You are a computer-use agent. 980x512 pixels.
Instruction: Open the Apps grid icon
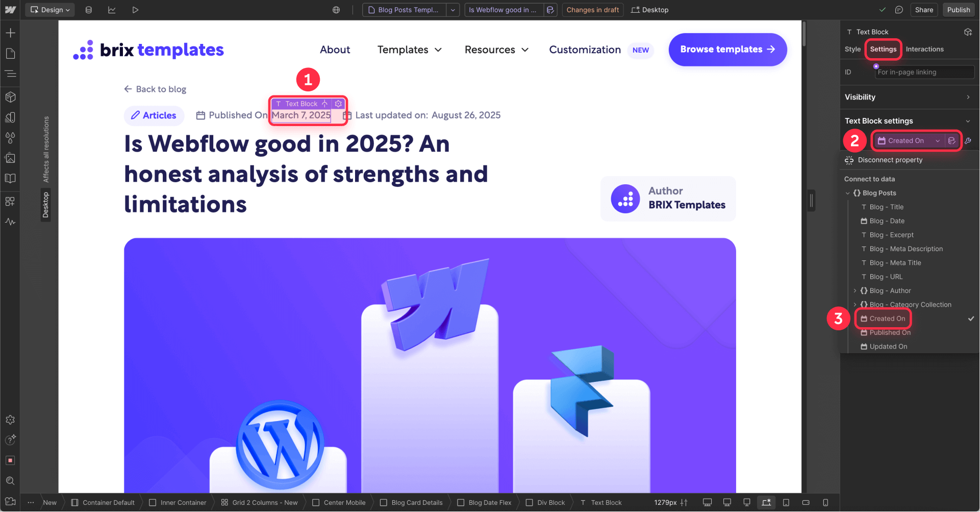(10, 201)
